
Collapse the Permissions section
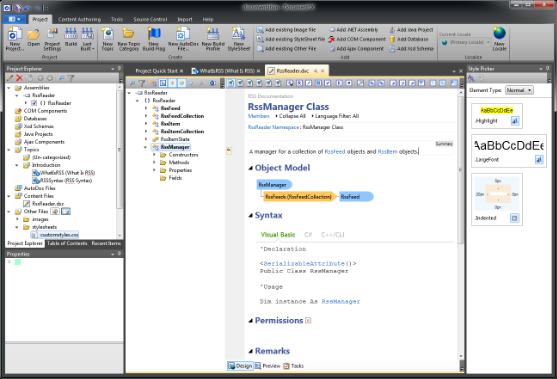coord(251,321)
